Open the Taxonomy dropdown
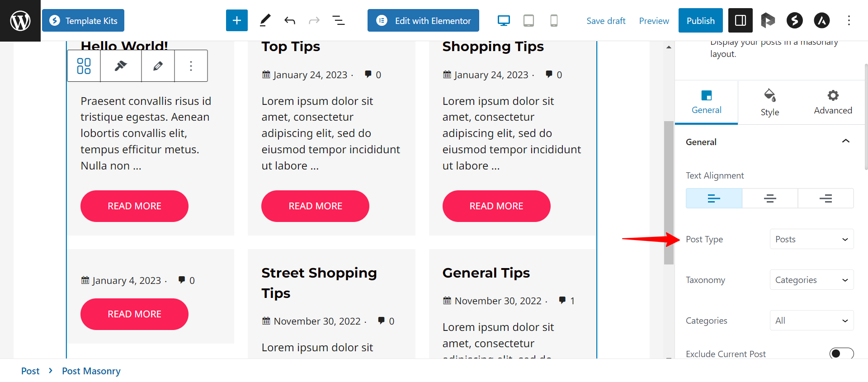 coord(811,280)
